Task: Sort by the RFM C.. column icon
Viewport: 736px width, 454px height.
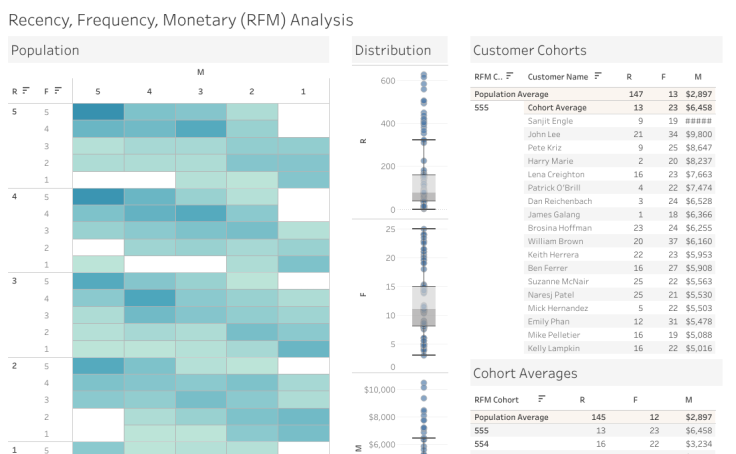Action: coord(510,76)
